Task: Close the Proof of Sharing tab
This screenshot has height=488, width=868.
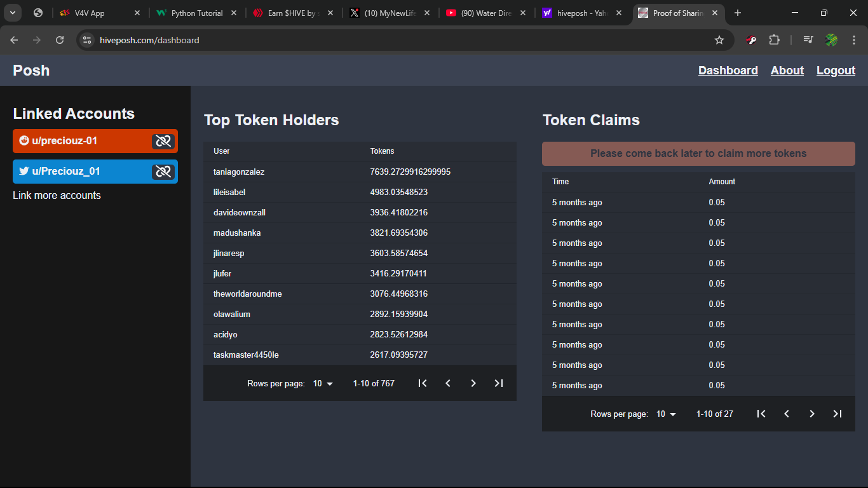Action: click(715, 13)
